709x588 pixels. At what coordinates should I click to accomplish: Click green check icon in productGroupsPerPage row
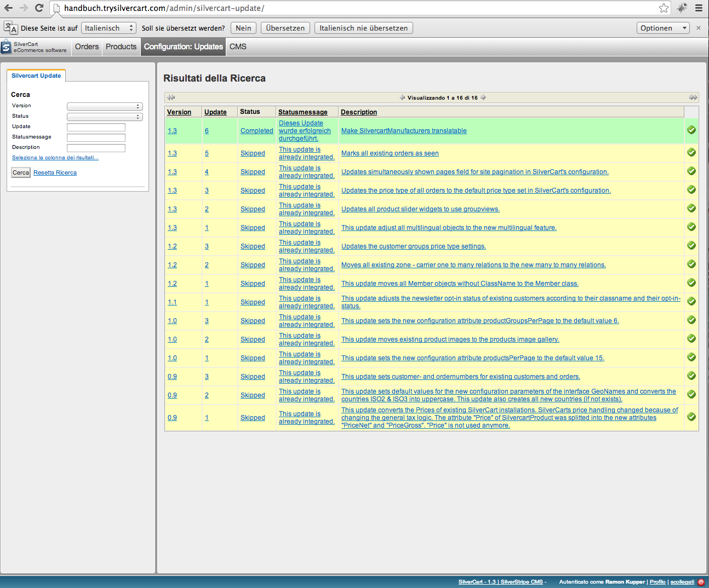(x=691, y=320)
